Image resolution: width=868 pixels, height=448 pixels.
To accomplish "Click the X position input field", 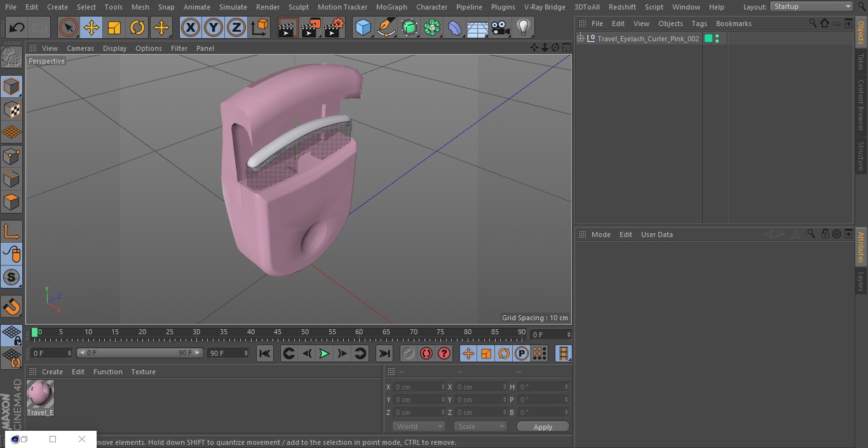I will pos(419,387).
